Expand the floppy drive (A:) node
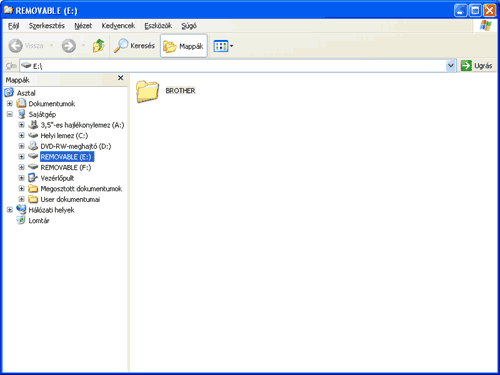 (x=22, y=125)
